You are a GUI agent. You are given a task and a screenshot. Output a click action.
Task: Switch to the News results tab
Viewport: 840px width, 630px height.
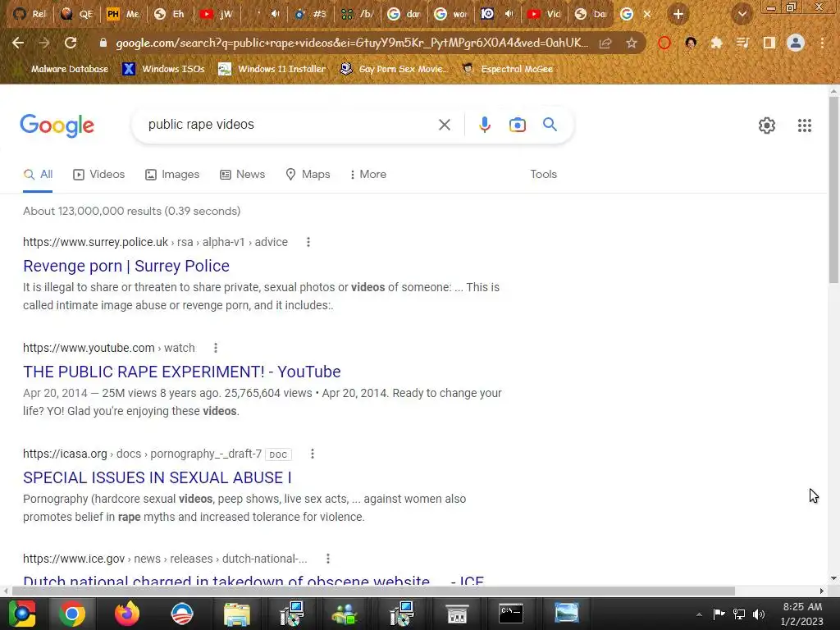coord(242,174)
